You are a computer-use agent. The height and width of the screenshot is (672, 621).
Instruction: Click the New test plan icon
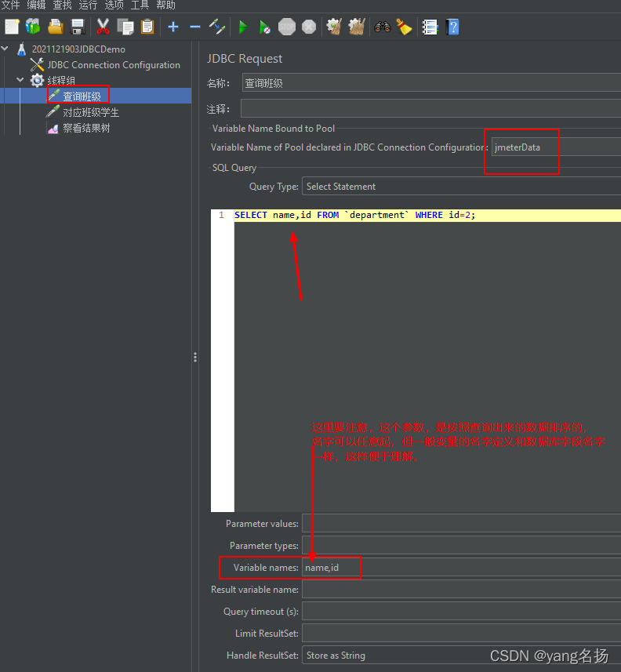tap(12, 27)
